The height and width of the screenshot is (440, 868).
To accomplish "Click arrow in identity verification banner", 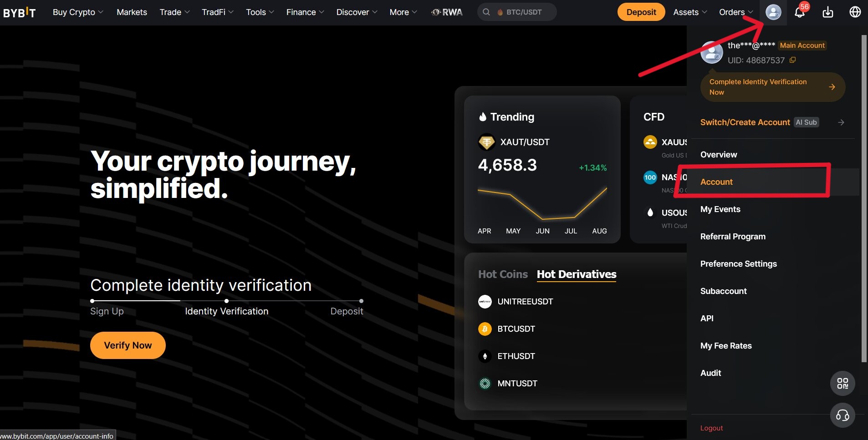I will [x=832, y=87].
